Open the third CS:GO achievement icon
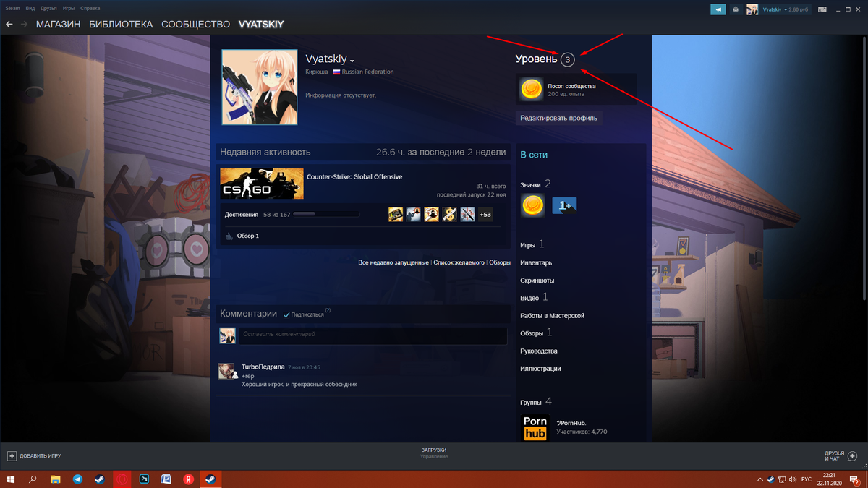 point(432,214)
